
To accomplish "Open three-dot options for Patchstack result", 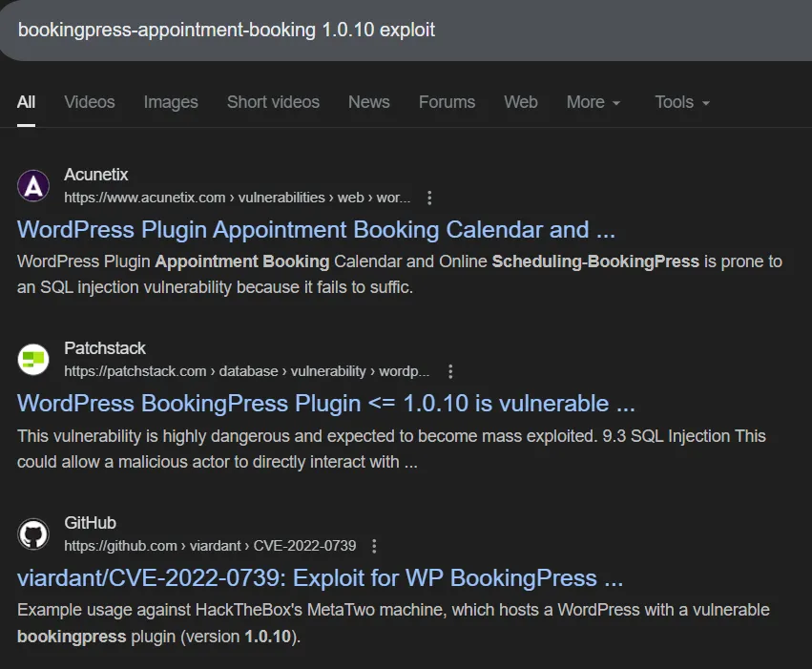I will click(x=450, y=371).
